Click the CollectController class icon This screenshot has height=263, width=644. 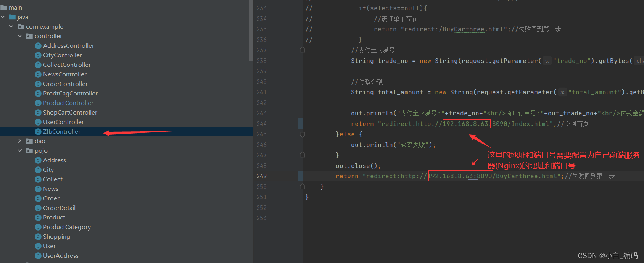tap(38, 65)
